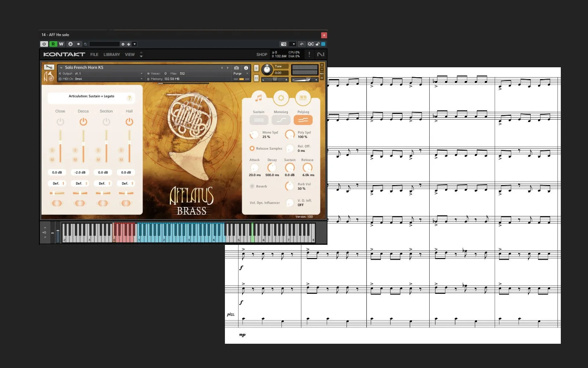Toggle the instrument Solo S button in header

pyautogui.click(x=256, y=68)
